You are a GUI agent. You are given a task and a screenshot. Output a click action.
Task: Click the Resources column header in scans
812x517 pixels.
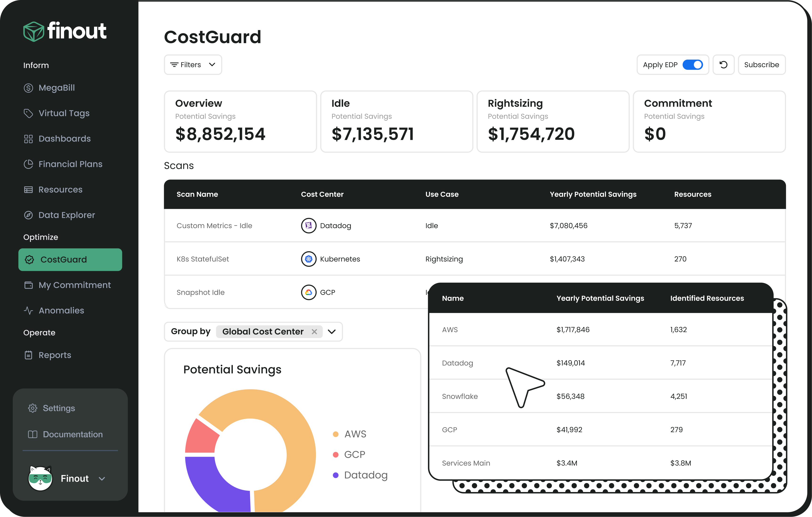coord(693,194)
